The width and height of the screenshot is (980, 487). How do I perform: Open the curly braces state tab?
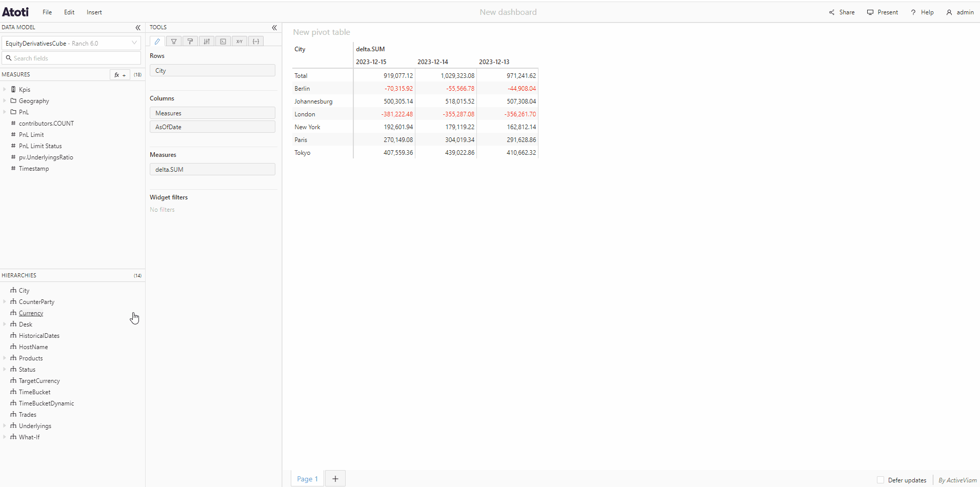tap(256, 42)
